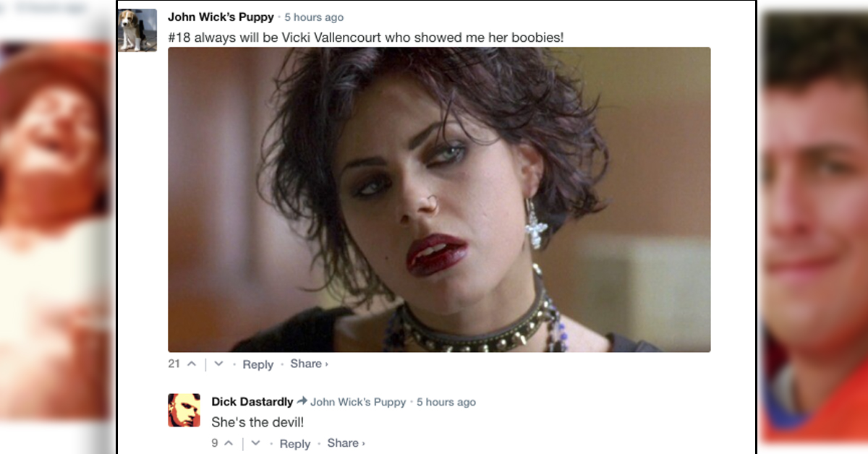The height and width of the screenshot is (454, 868).
Task: Expand Share options under the first comment
Action: click(309, 364)
